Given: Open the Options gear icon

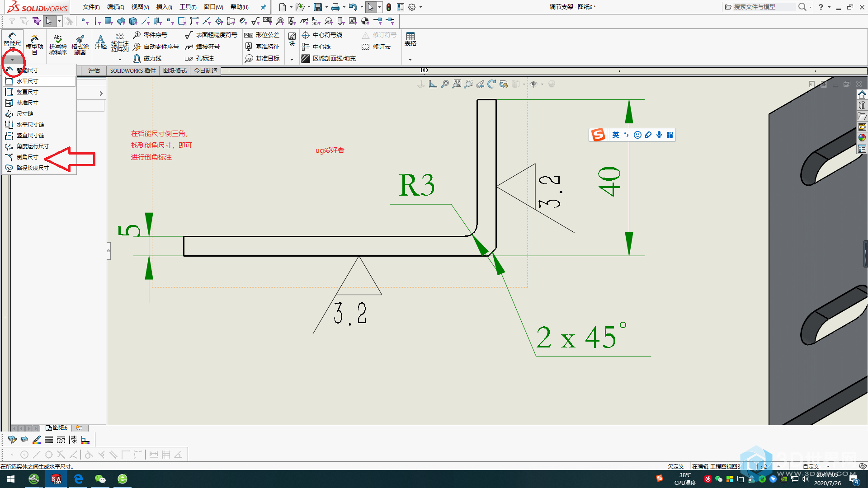Looking at the screenshot, I should coord(412,7).
